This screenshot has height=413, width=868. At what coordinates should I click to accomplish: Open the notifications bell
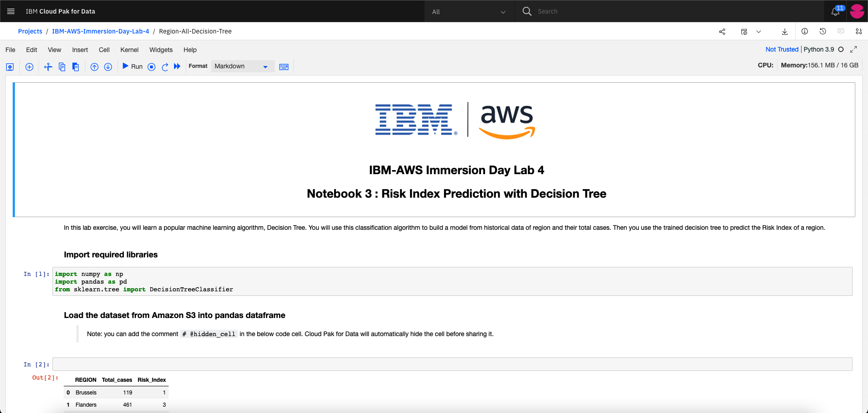pyautogui.click(x=835, y=11)
